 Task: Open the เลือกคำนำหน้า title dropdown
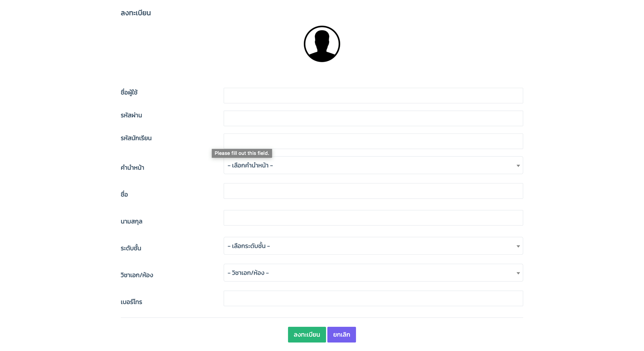click(373, 165)
